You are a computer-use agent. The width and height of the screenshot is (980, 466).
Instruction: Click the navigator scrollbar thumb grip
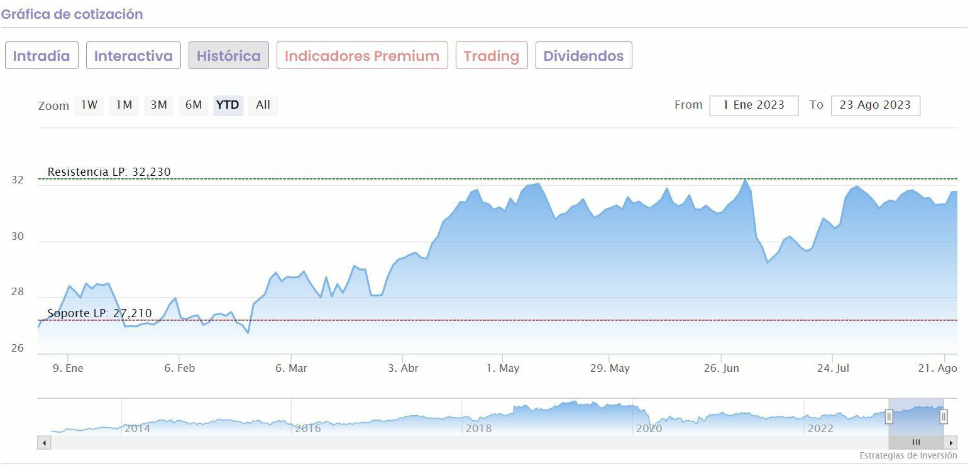point(916,443)
